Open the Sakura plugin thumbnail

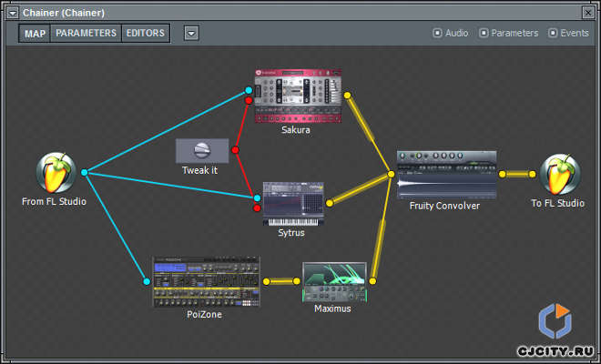click(298, 96)
